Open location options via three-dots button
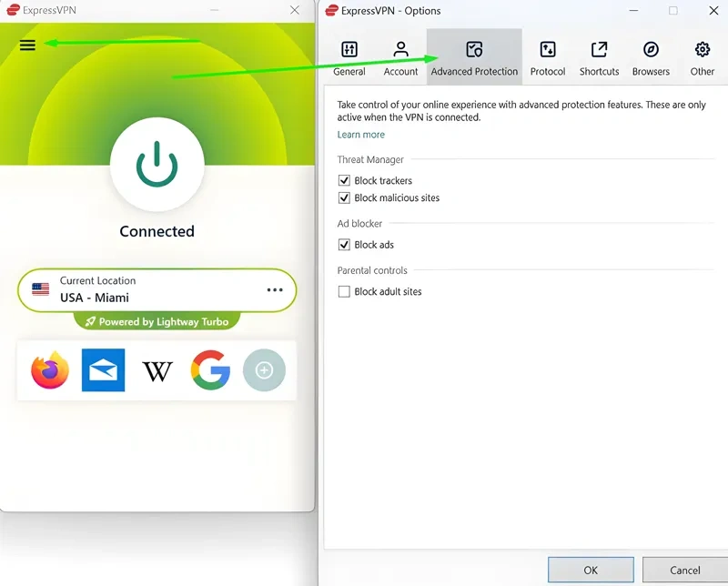The height and width of the screenshot is (586, 728). pos(275,290)
